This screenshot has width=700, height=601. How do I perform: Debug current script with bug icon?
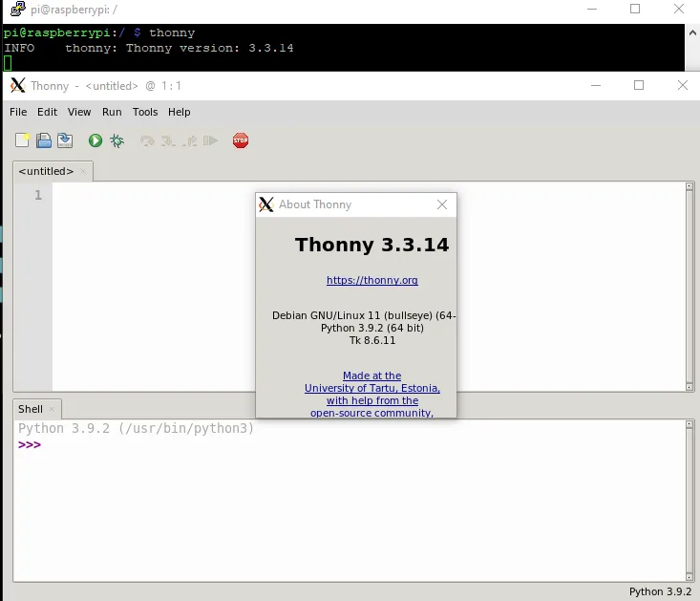[117, 140]
